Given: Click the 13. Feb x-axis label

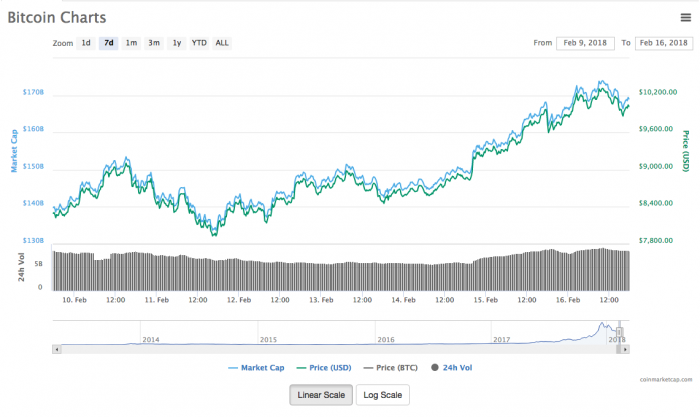Looking at the screenshot, I should (321, 300).
